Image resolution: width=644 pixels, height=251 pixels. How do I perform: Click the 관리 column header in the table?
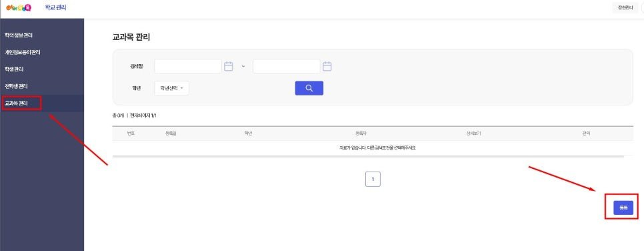point(586,134)
